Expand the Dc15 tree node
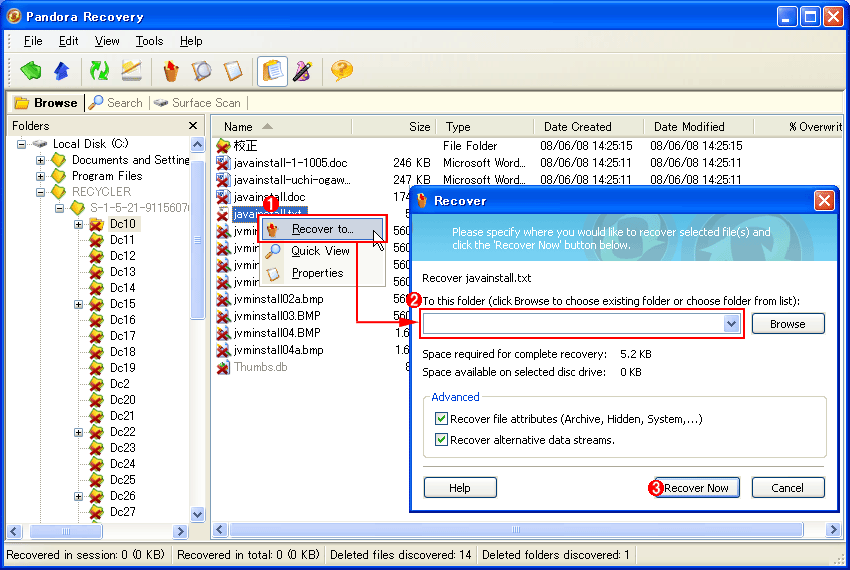 79,304
